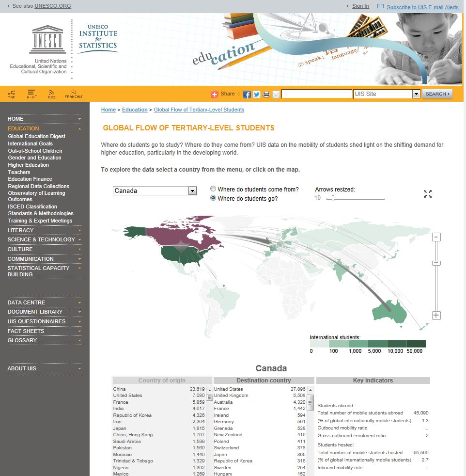Click the print page icon
The width and height of the screenshot is (466, 476).
tap(266, 95)
